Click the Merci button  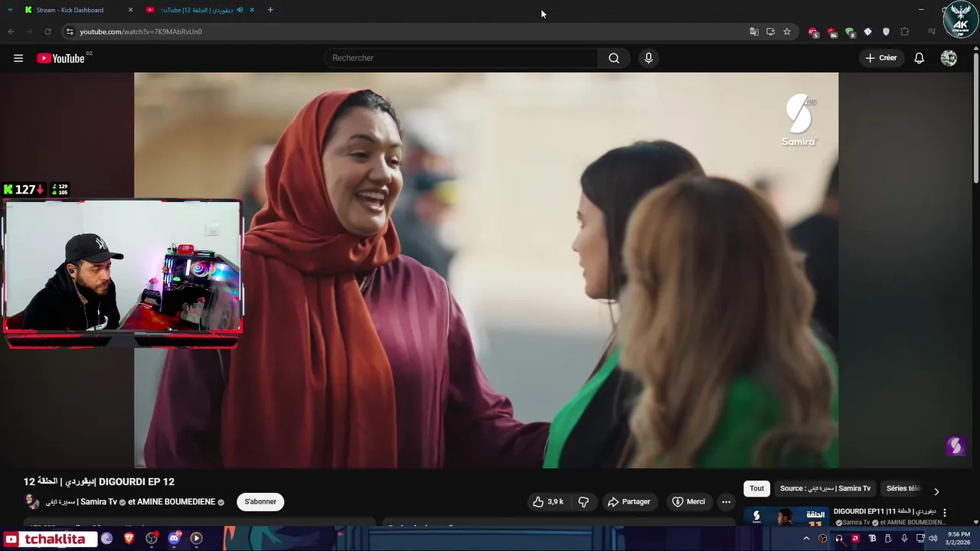coord(688,502)
